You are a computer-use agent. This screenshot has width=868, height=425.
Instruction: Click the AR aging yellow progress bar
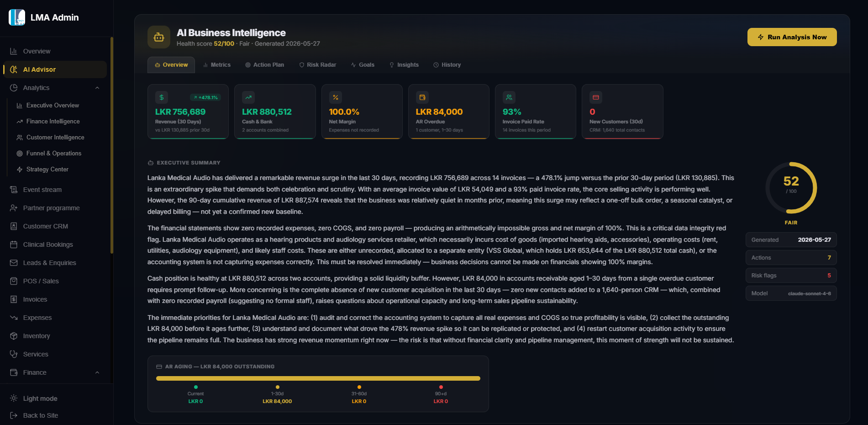(x=318, y=378)
